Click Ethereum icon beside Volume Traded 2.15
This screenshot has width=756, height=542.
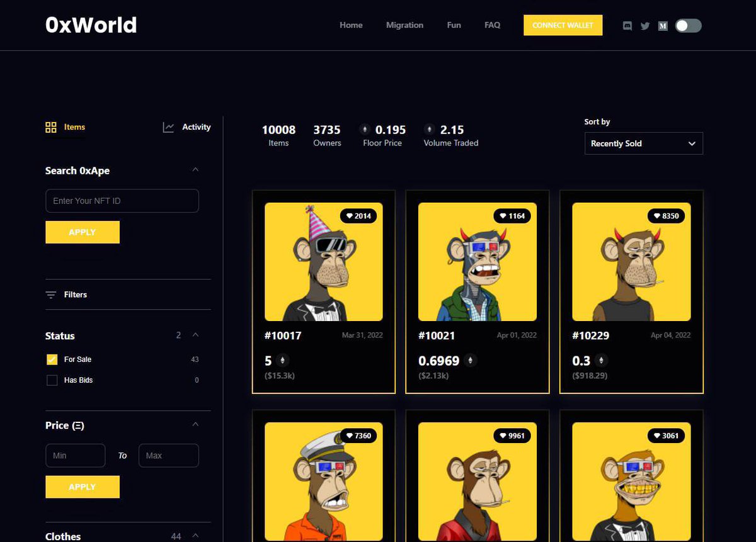coord(430,130)
